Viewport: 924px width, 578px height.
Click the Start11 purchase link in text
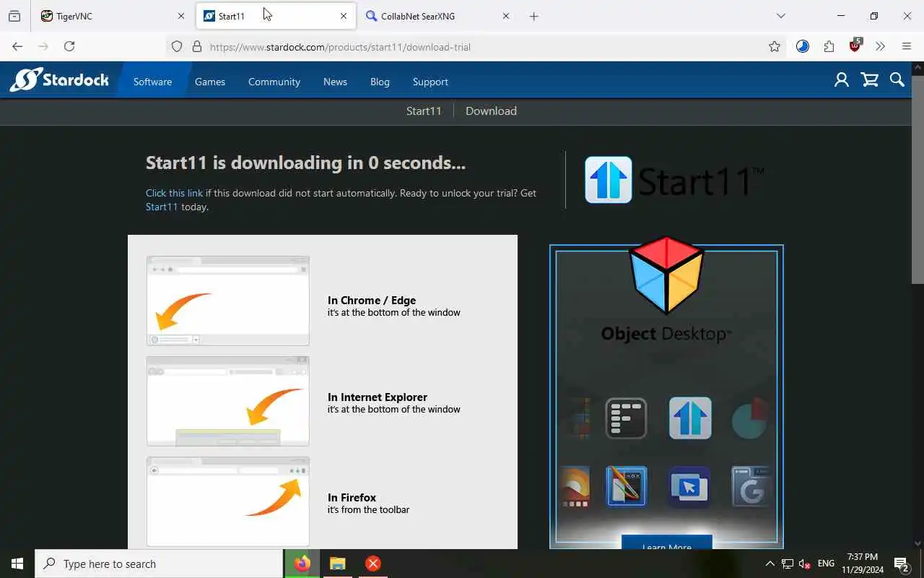[x=162, y=207]
